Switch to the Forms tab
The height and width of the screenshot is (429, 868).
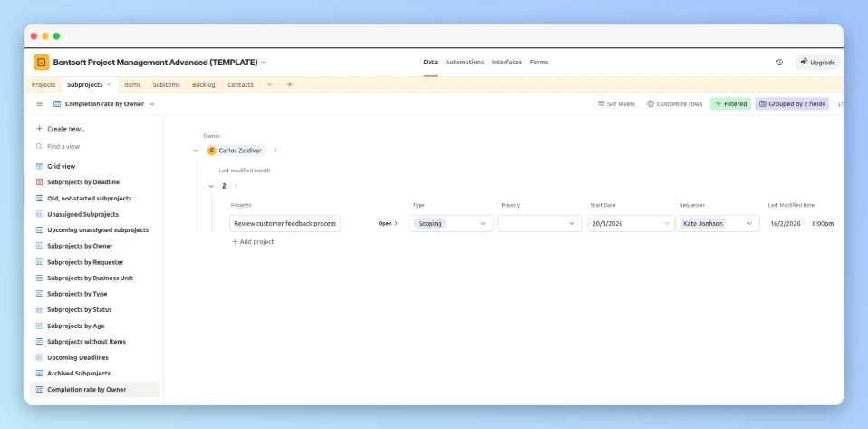pyautogui.click(x=538, y=62)
